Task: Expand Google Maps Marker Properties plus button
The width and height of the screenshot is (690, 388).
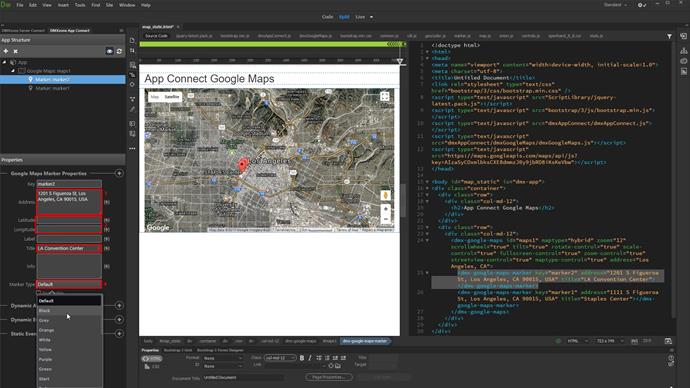Action: (119, 173)
